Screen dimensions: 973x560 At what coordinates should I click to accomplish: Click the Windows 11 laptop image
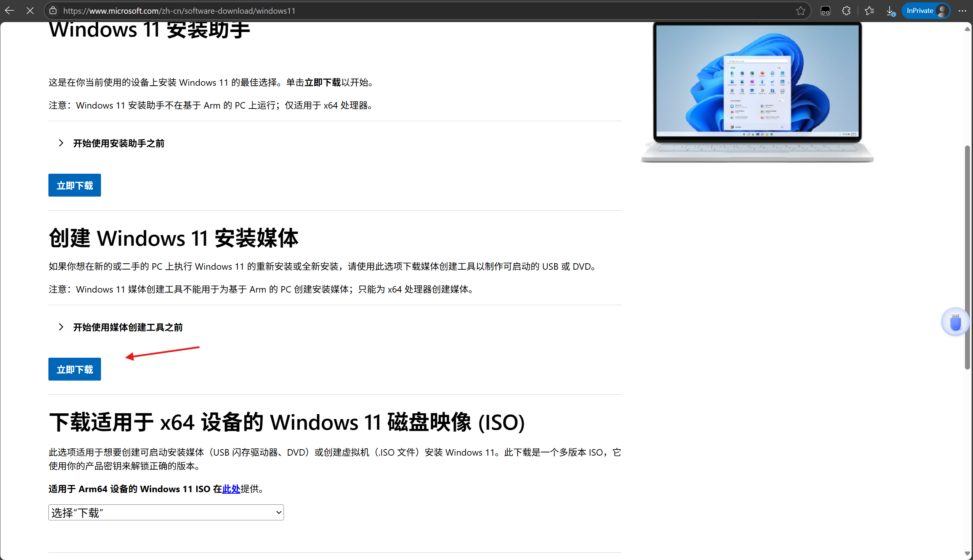pyautogui.click(x=757, y=92)
